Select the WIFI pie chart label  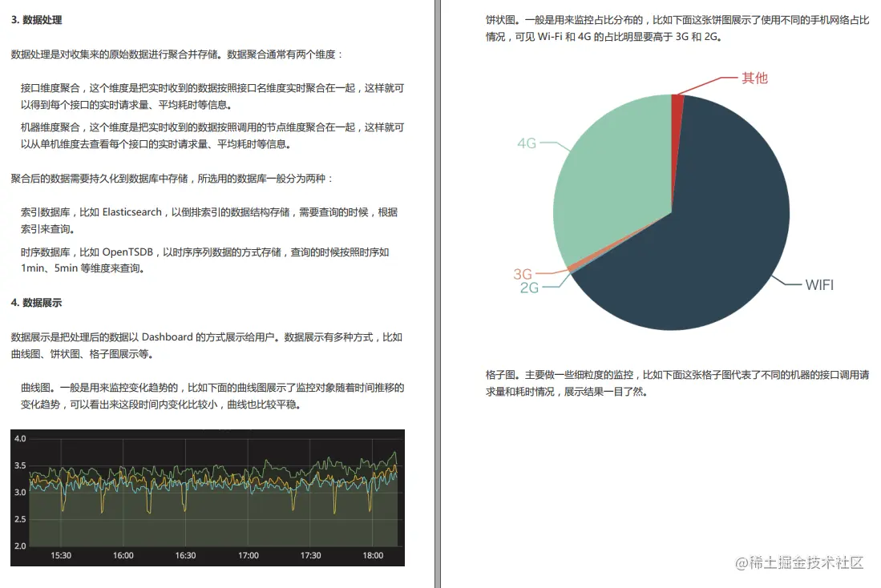tap(819, 284)
